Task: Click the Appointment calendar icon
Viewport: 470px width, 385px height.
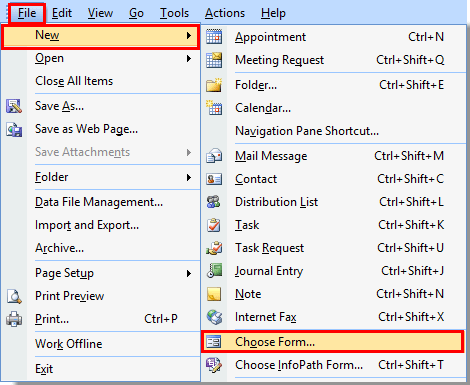Action: pyautogui.click(x=214, y=37)
